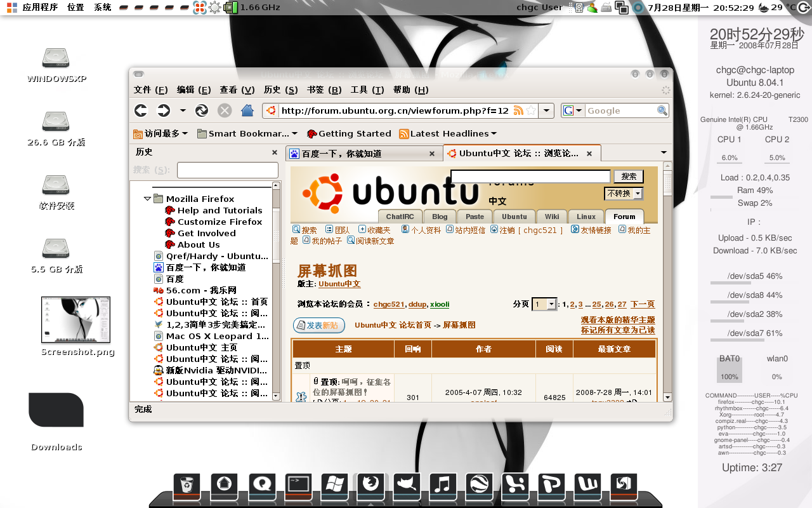Click the web page vertical scrollbar
This screenshot has width=812, height=508.
click(667, 281)
